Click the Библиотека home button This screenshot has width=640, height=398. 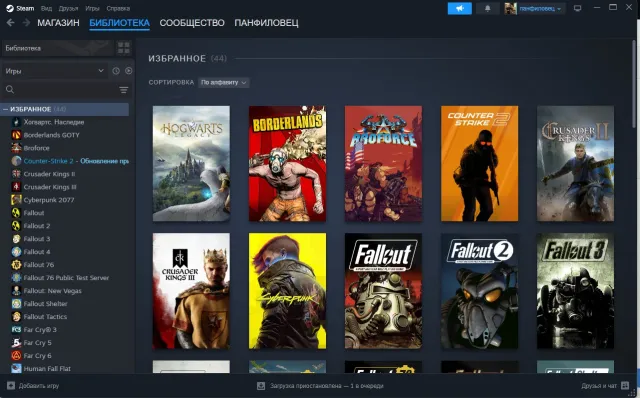point(58,48)
